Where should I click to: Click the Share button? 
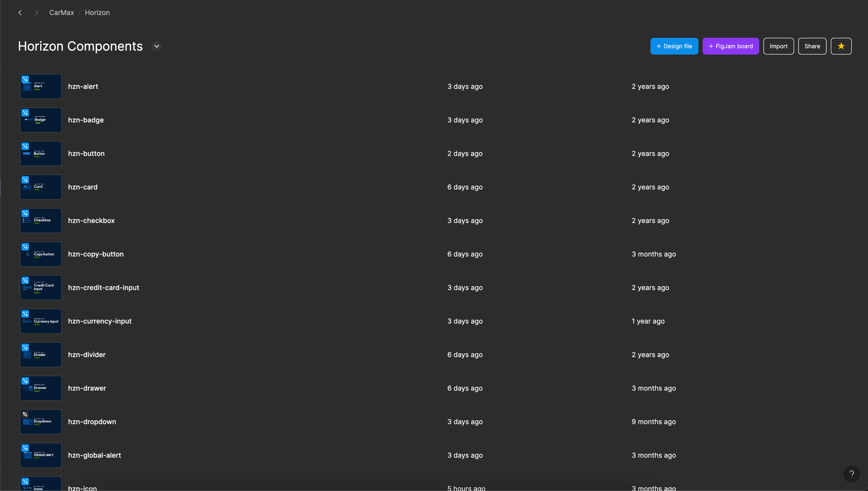pos(812,46)
